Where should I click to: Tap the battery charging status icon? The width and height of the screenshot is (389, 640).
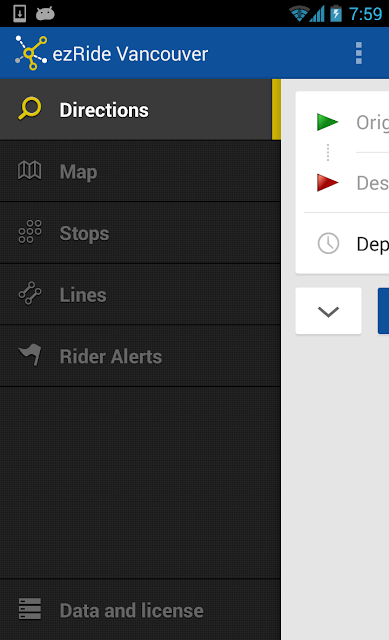(x=336, y=13)
